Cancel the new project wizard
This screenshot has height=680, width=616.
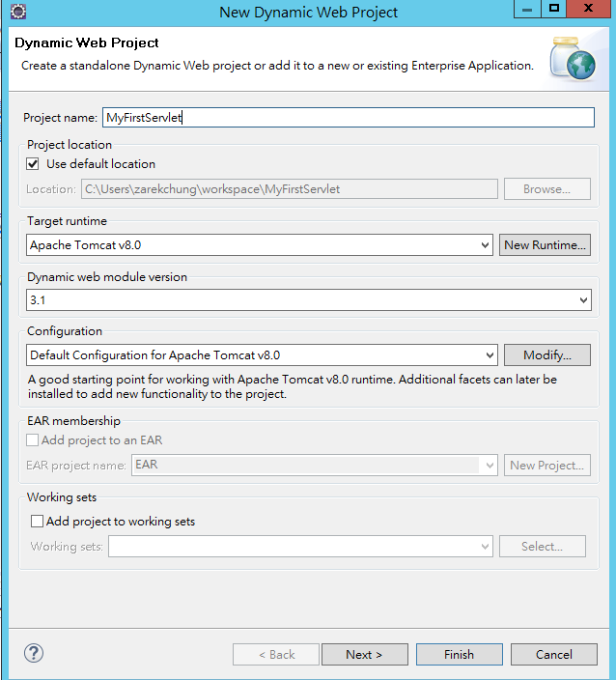(x=554, y=655)
